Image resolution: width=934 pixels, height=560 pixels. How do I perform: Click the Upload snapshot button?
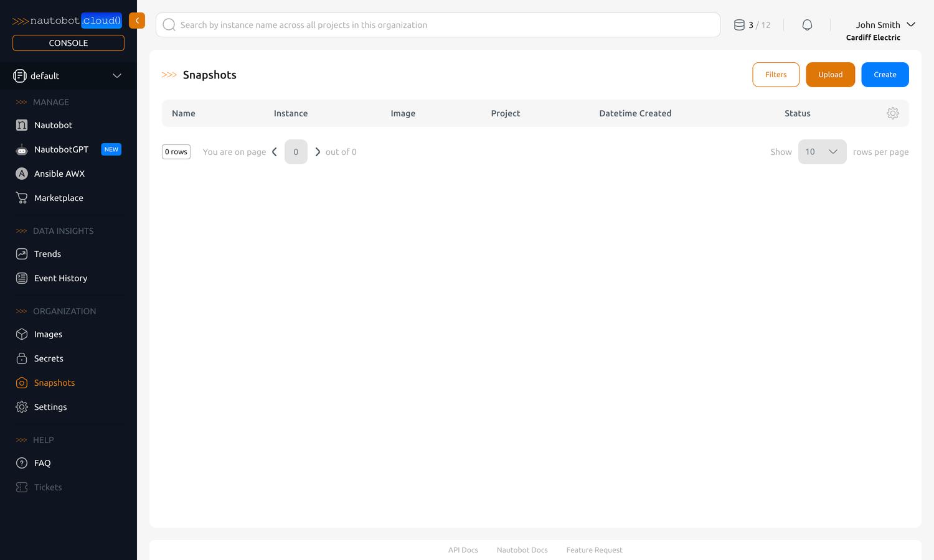click(x=830, y=74)
